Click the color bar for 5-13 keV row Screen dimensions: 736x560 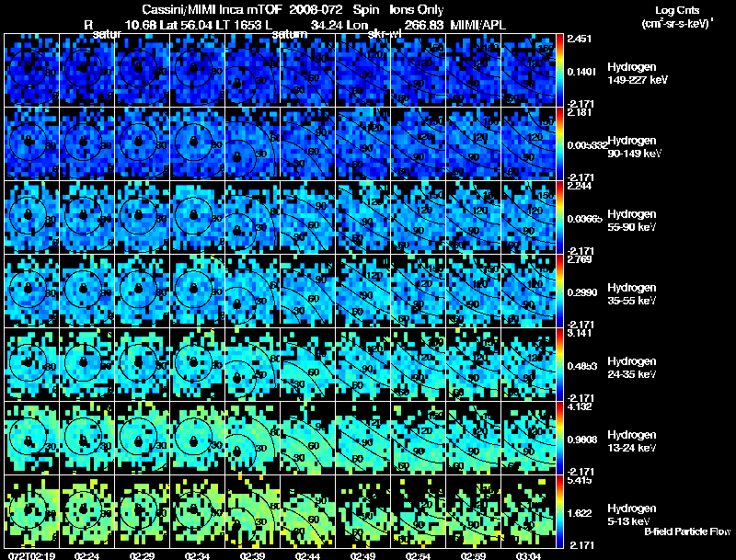point(559,512)
